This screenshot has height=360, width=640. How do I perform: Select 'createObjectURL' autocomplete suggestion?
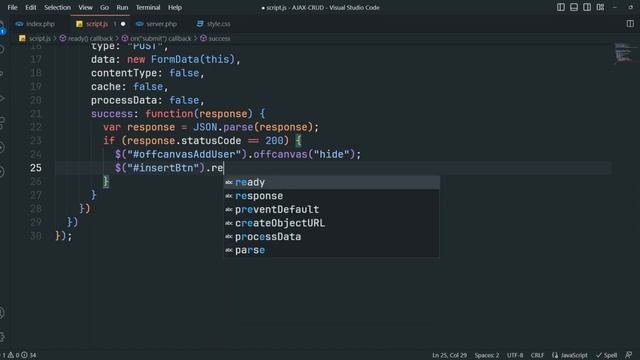coord(331,223)
